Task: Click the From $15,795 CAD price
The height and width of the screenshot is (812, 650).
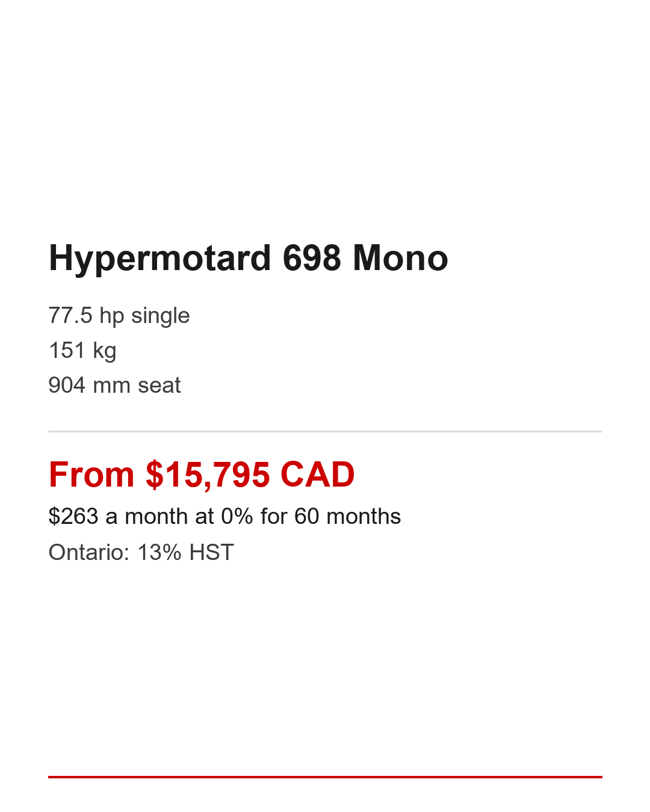Action: click(202, 475)
